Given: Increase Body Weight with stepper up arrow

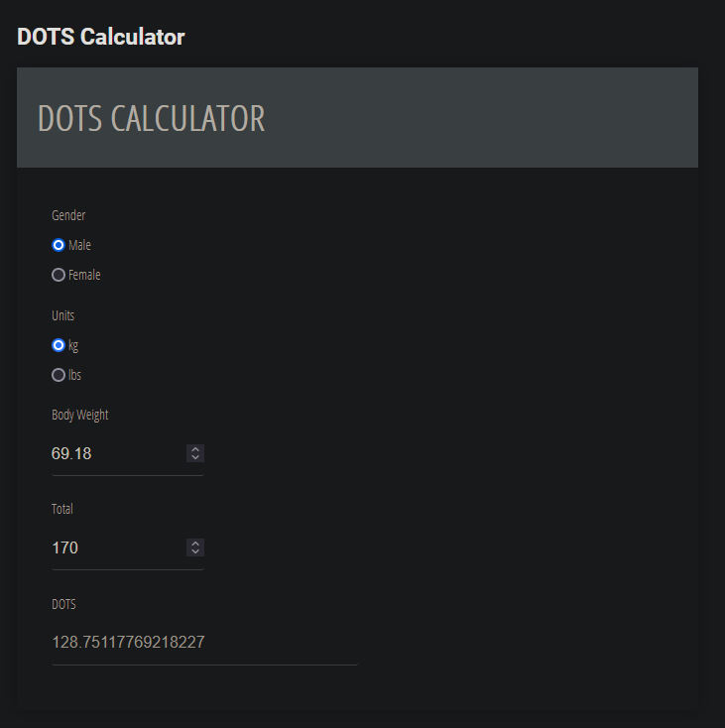Looking at the screenshot, I should pyautogui.click(x=195, y=449).
